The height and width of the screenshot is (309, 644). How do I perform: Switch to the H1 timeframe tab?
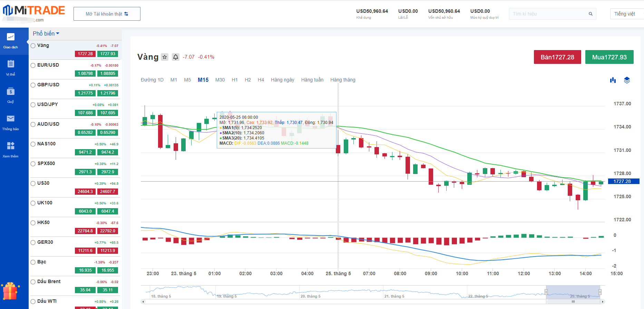235,80
